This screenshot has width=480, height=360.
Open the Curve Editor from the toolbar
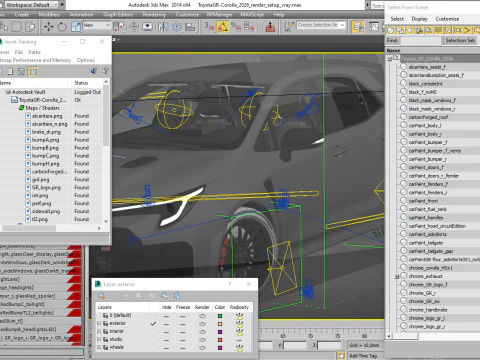coord(374,27)
